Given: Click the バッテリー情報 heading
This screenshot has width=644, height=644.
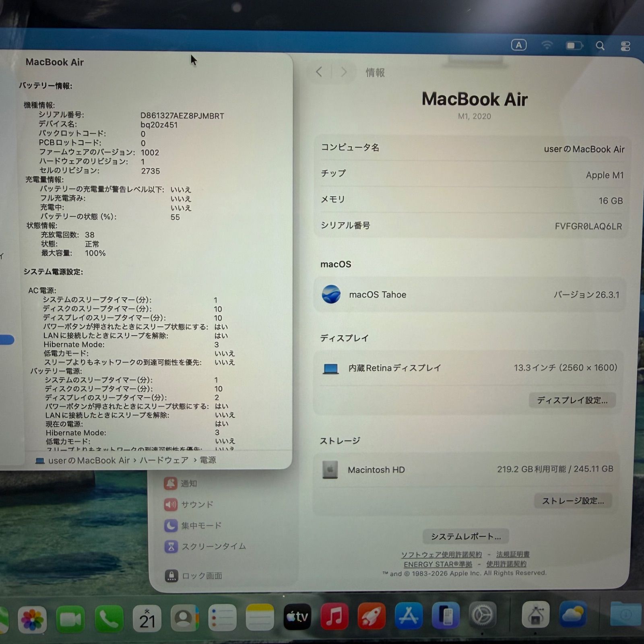Looking at the screenshot, I should point(45,86).
